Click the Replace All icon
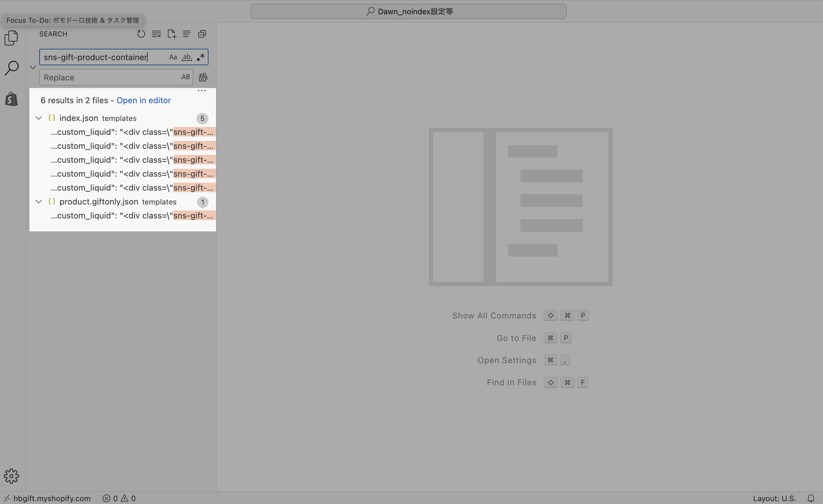823x504 pixels. 203,77
